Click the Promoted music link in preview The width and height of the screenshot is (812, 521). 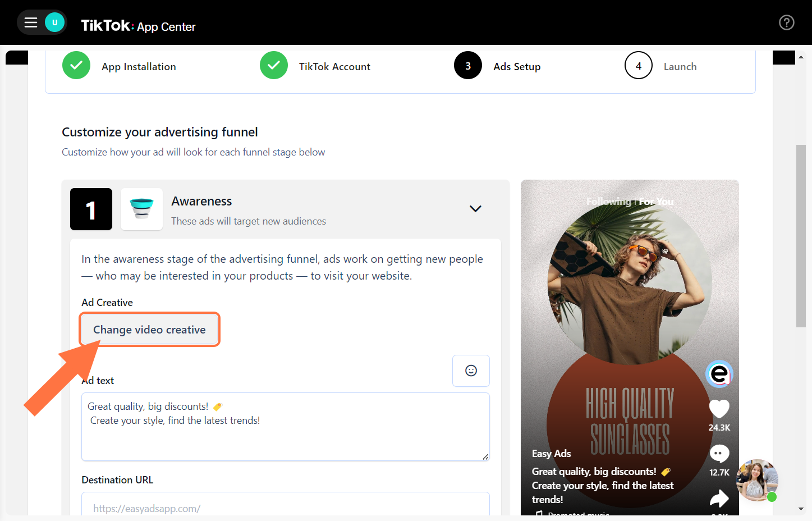(578, 514)
